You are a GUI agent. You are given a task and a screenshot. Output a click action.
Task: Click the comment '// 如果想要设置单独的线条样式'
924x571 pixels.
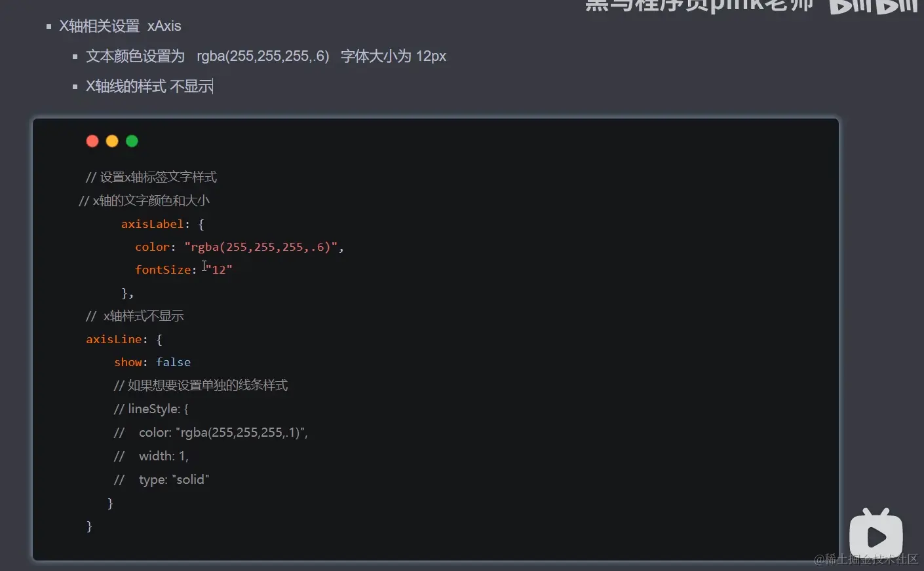click(201, 385)
